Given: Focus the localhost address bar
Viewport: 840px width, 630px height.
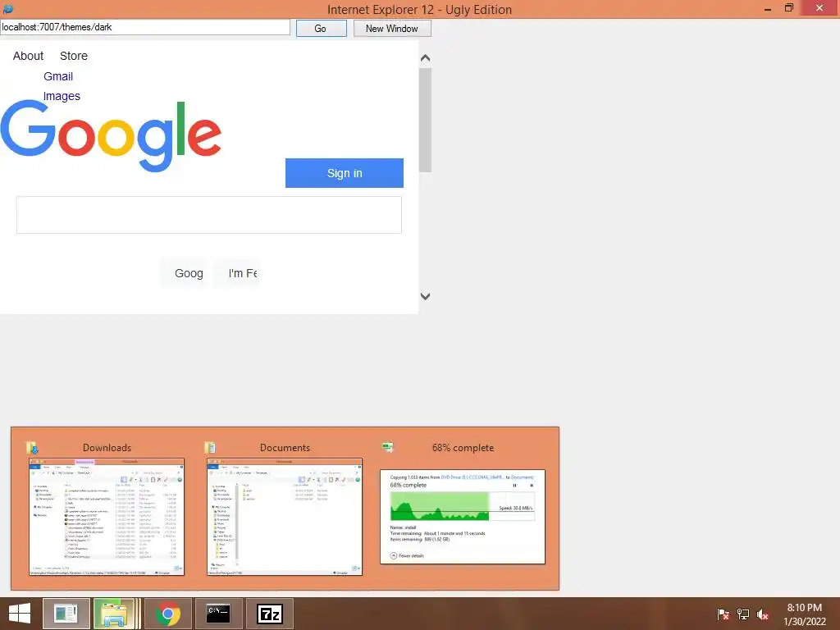Looking at the screenshot, I should (144, 27).
